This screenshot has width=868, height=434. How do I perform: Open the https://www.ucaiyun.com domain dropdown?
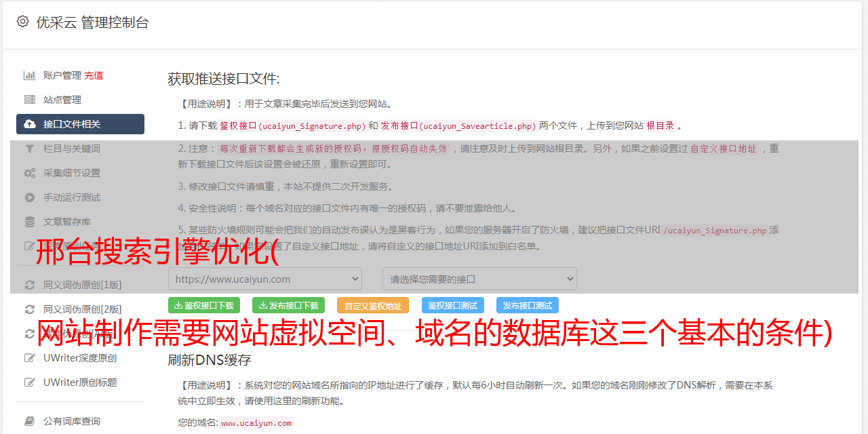265,279
